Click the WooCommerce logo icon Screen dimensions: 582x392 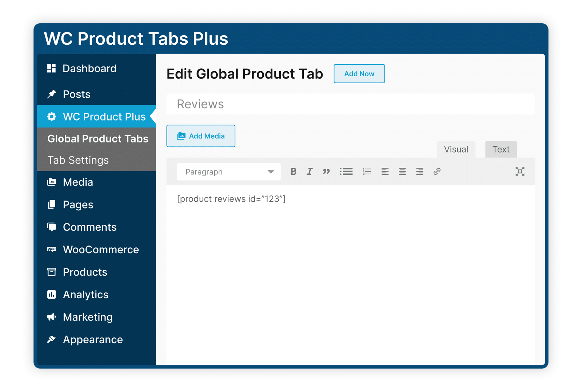(x=52, y=249)
